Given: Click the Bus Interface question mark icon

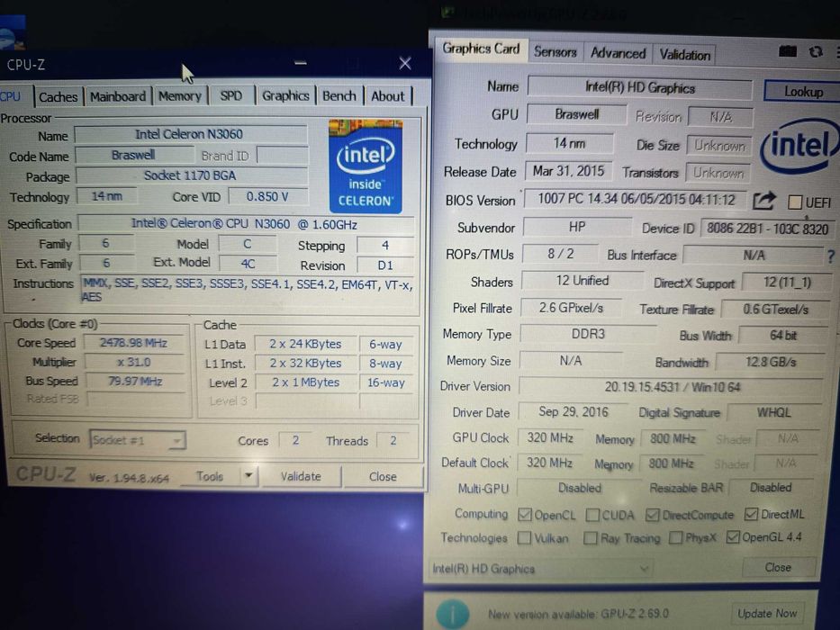Looking at the screenshot, I should point(831,256).
